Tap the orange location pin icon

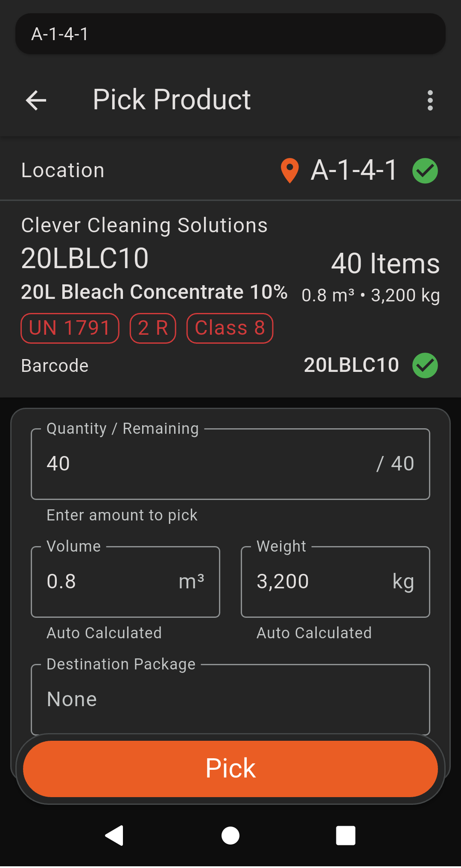[x=290, y=170]
